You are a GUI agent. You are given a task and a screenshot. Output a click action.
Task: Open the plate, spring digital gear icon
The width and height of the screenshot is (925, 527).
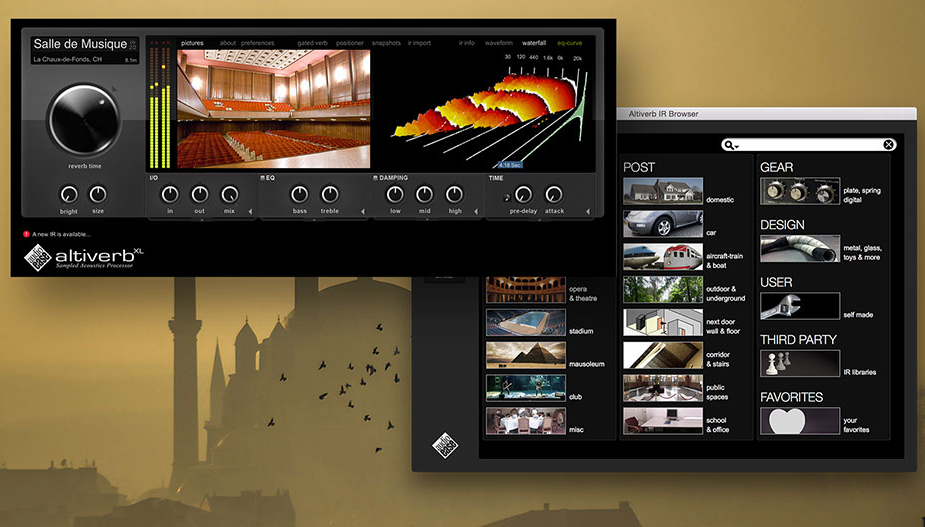[x=800, y=191]
